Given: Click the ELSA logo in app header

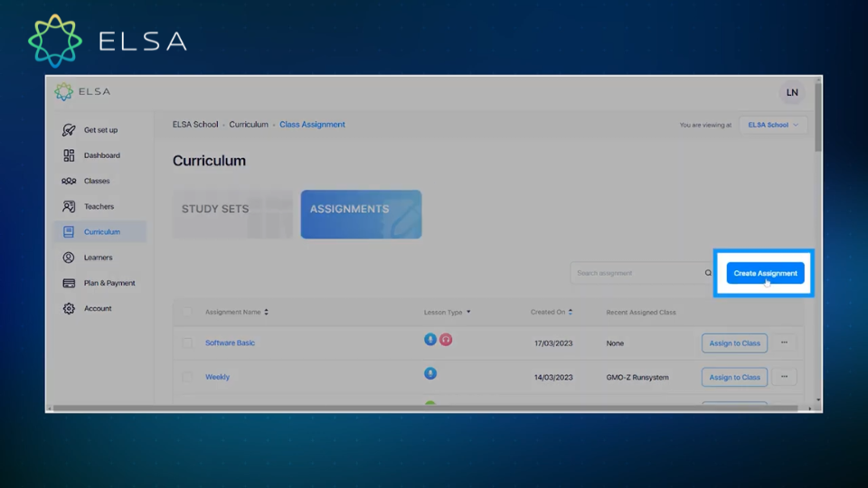Looking at the screenshot, I should 82,91.
